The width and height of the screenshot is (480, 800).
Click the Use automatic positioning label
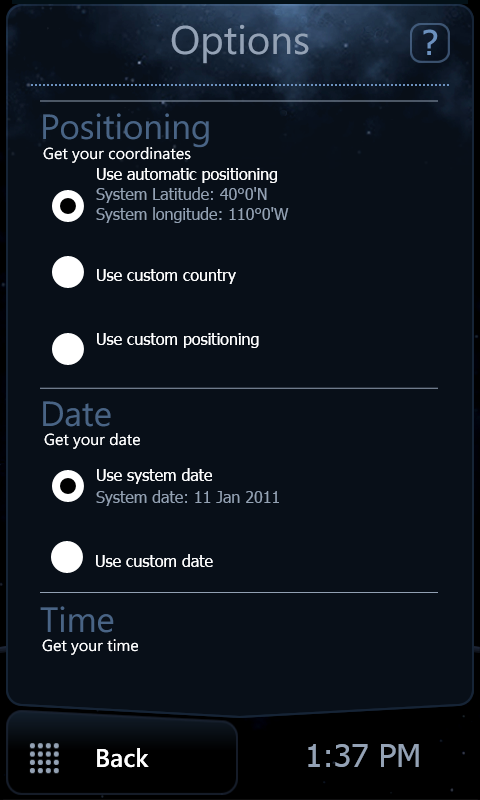pos(187,174)
